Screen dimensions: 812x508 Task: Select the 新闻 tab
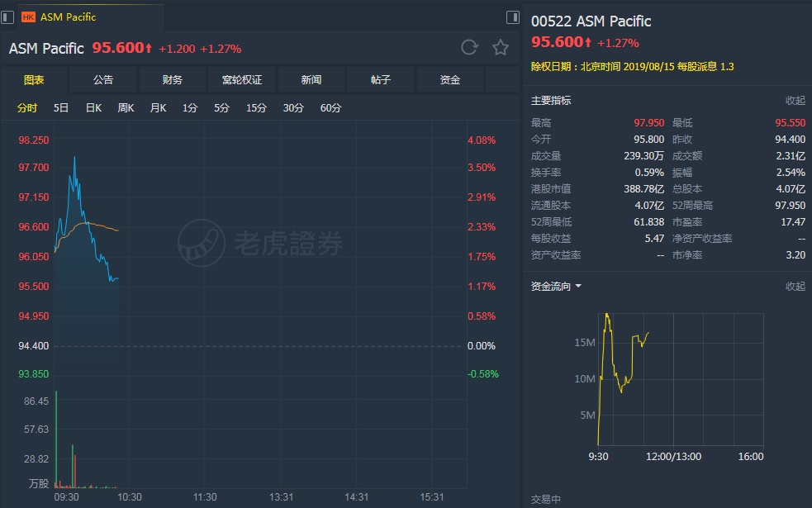[311, 80]
